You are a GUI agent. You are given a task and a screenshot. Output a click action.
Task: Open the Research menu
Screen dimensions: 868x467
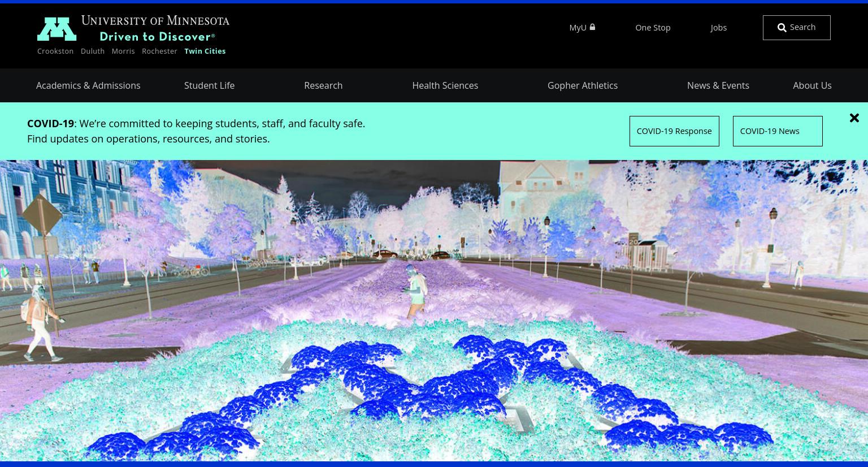pos(323,85)
